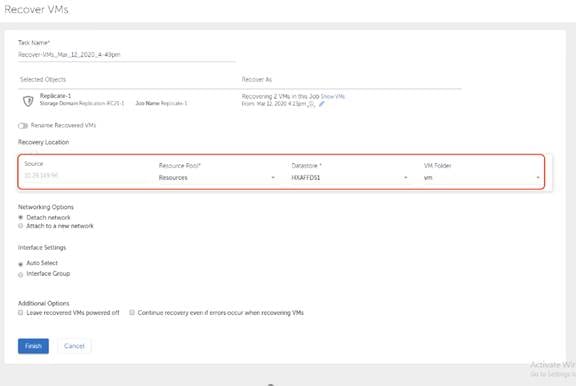Viewport: 576px width, 386px height.
Task: Select Attach to a new network option
Action: (x=21, y=226)
